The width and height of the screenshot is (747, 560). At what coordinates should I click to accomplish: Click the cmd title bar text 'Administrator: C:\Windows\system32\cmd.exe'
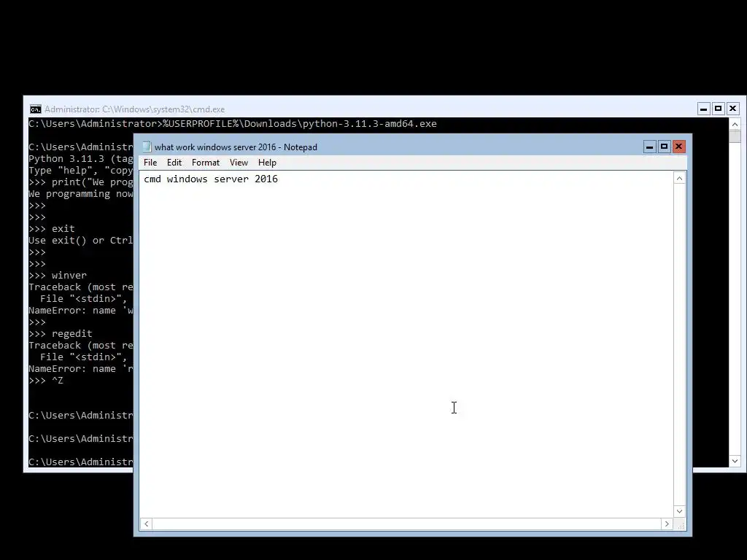coord(135,109)
